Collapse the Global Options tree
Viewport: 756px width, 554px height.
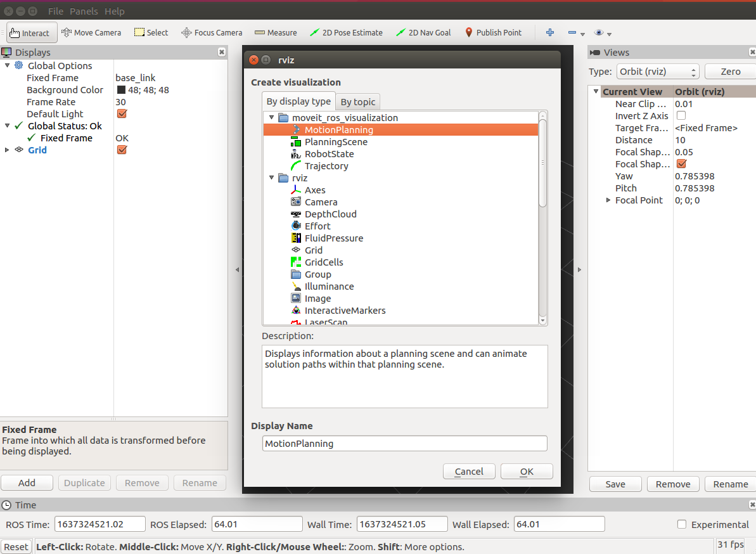(x=7, y=65)
